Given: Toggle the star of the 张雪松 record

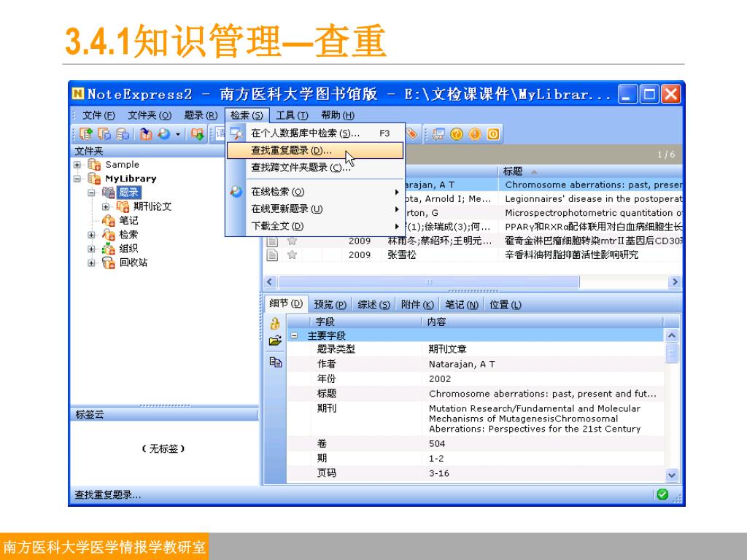Looking at the screenshot, I should 292,254.
